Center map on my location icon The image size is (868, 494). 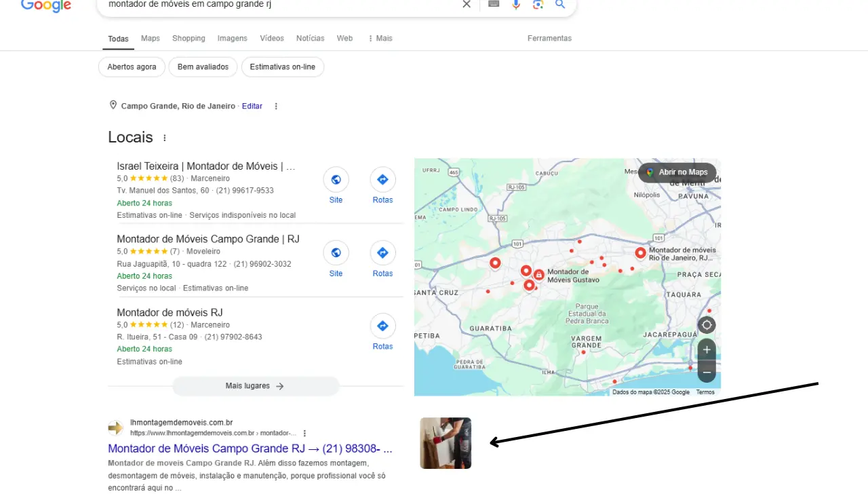[707, 324]
